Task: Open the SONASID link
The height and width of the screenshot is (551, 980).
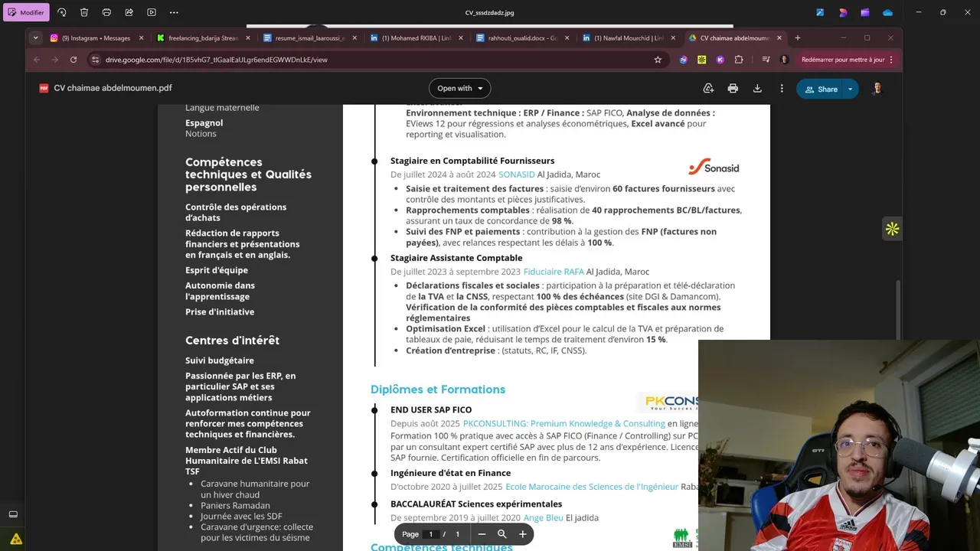Action: tap(517, 174)
